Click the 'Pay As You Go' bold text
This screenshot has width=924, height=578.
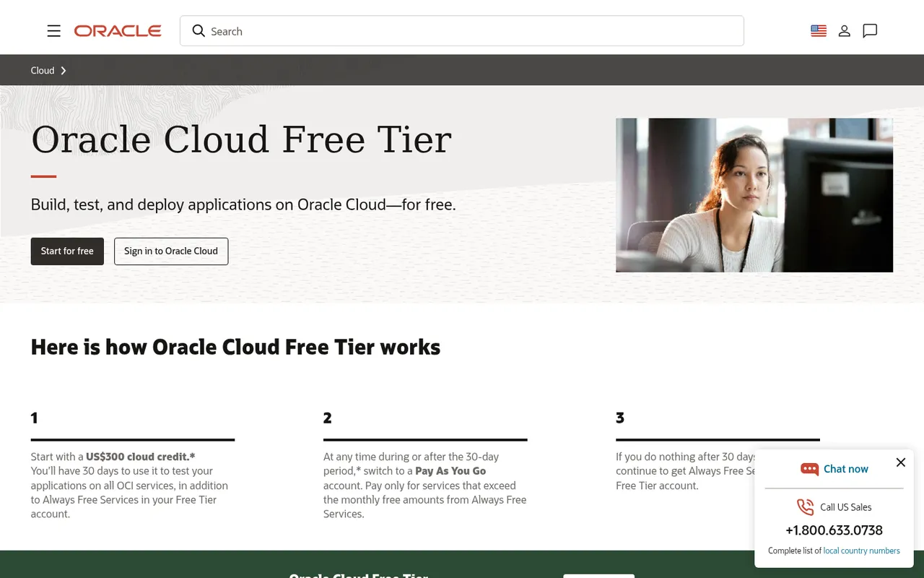click(450, 471)
